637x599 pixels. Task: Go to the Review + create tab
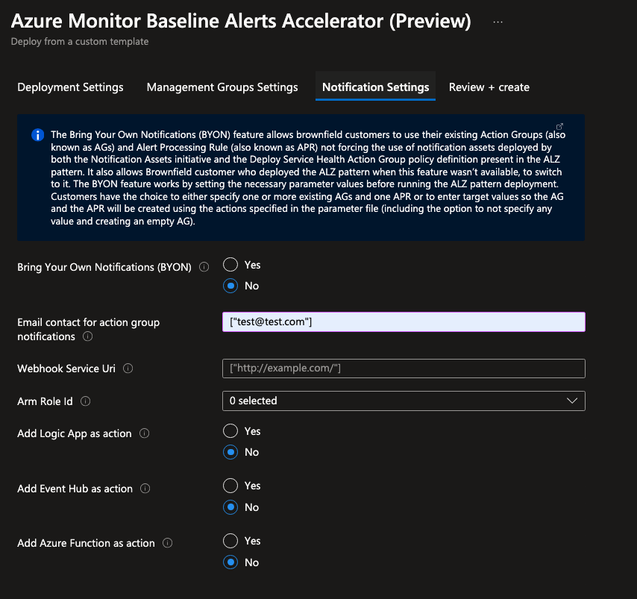click(489, 87)
